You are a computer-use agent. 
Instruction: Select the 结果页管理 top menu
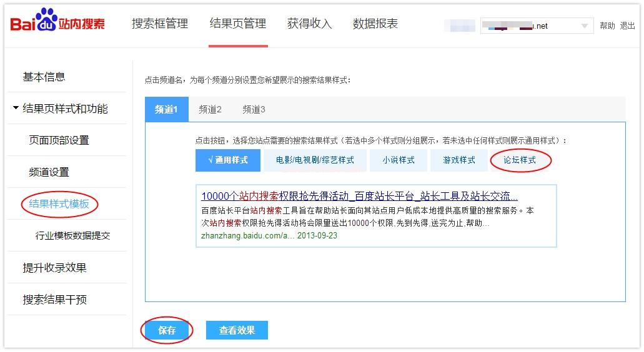(238, 24)
